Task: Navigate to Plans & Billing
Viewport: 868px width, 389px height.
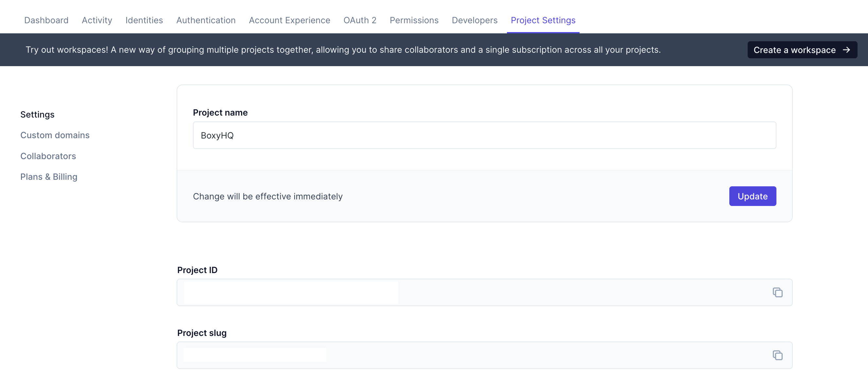Action: 48,176
